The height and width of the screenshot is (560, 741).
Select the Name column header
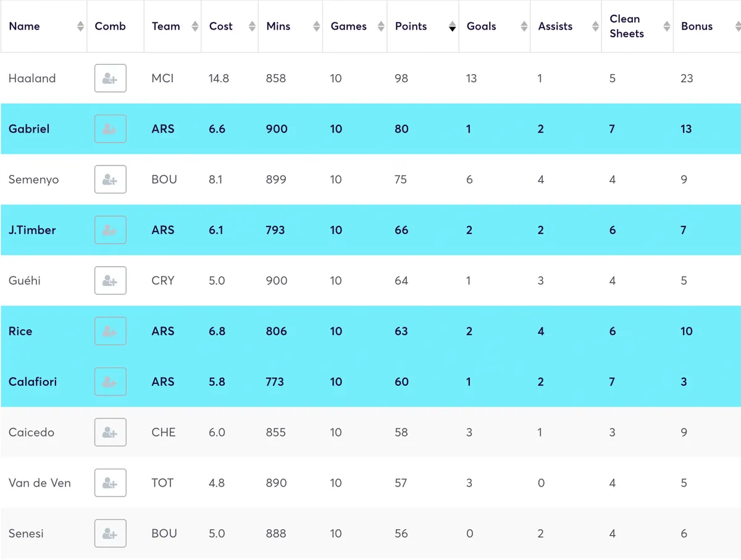(x=25, y=27)
